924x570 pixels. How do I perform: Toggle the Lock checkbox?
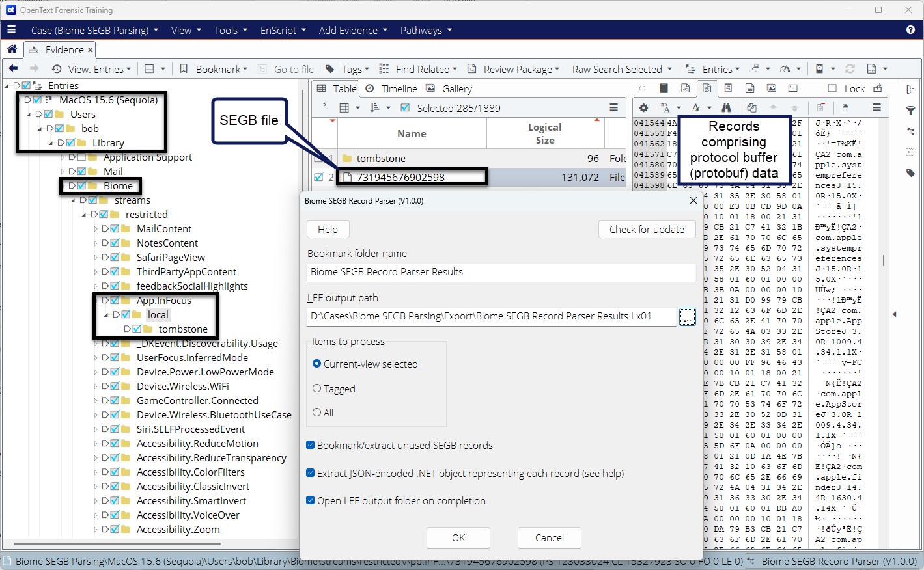[832, 88]
